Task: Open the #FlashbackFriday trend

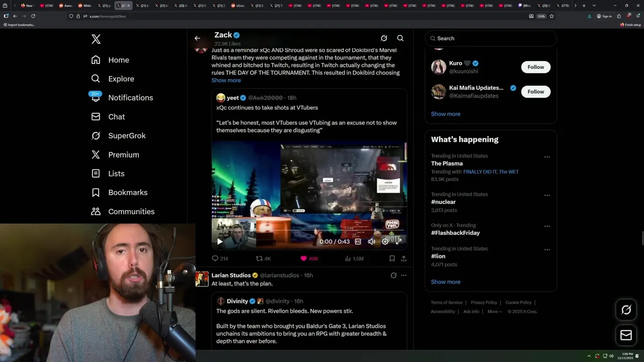Action: pyautogui.click(x=455, y=233)
